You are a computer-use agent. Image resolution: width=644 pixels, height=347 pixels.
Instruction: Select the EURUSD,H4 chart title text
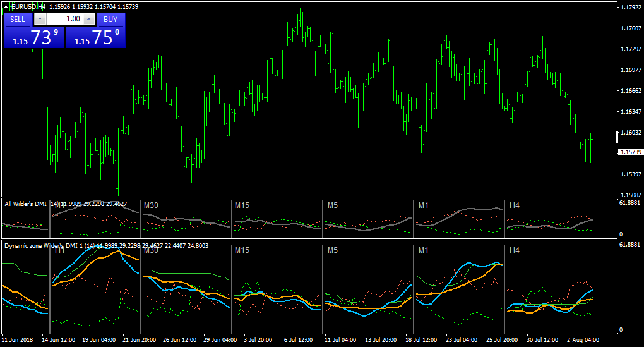(x=29, y=7)
